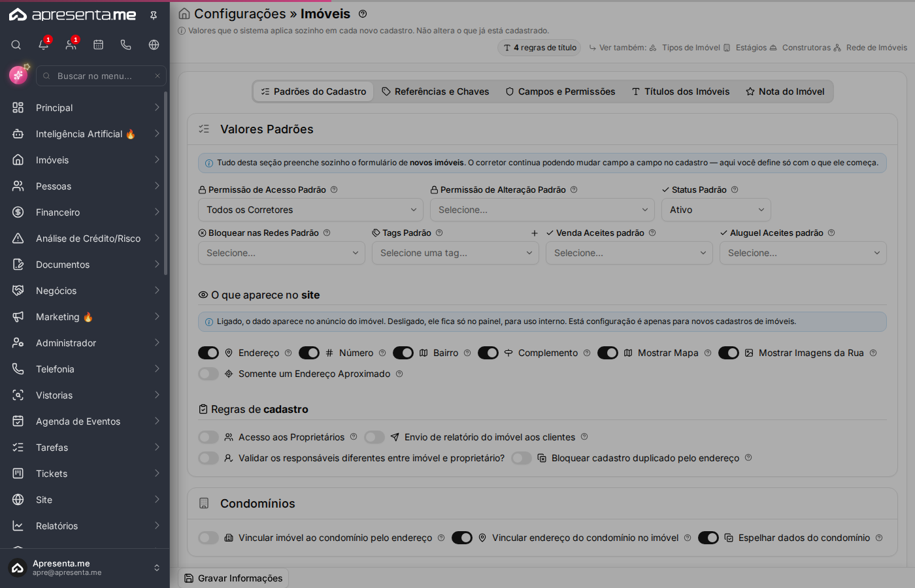Screen dimensions: 915x588
Task: Click the pink rocket avatar icon
Action: (18, 75)
